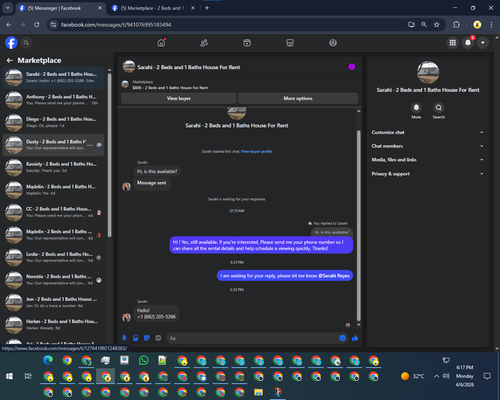Open the Facebook home logo

[11, 43]
